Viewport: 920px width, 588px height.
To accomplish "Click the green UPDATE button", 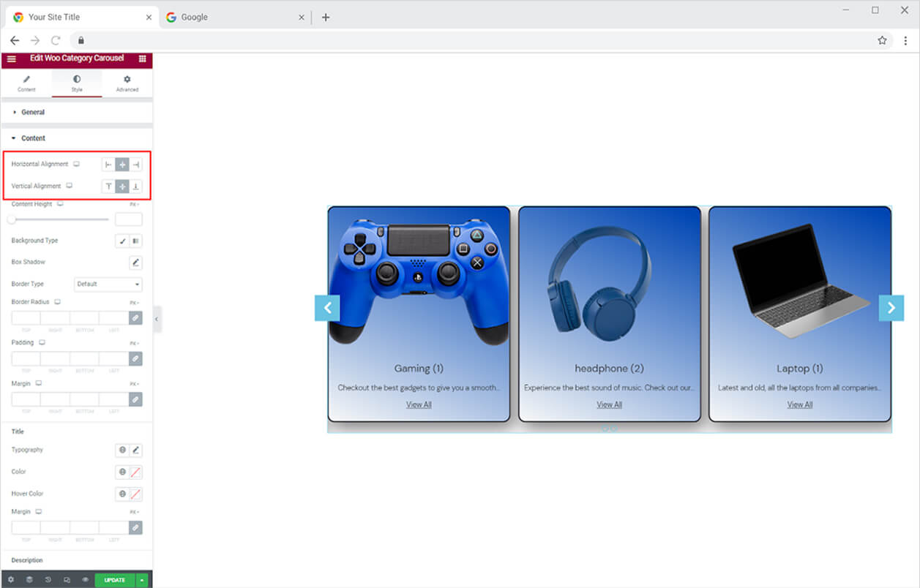I will point(115,580).
